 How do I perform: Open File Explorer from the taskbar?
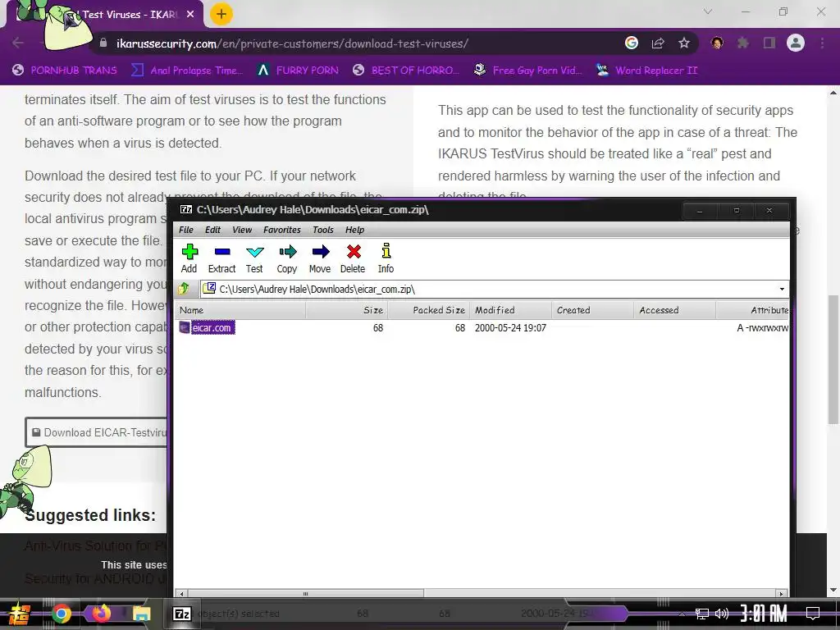pyautogui.click(x=141, y=614)
